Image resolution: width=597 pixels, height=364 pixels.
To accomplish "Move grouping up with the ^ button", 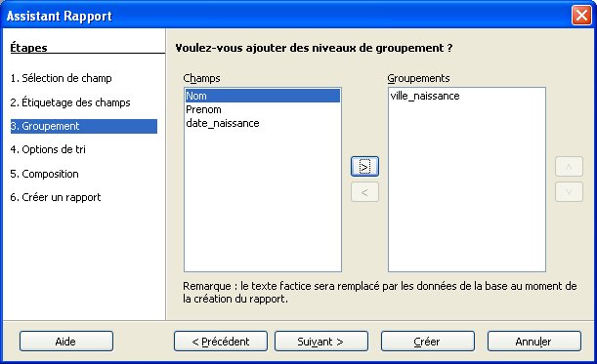I will [x=569, y=167].
